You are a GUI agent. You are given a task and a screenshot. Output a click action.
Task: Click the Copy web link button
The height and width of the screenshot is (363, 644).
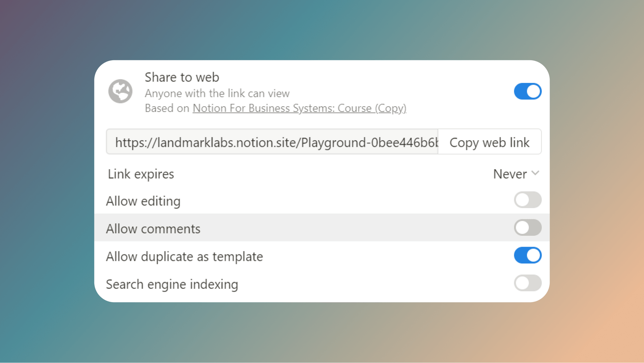[x=489, y=142]
